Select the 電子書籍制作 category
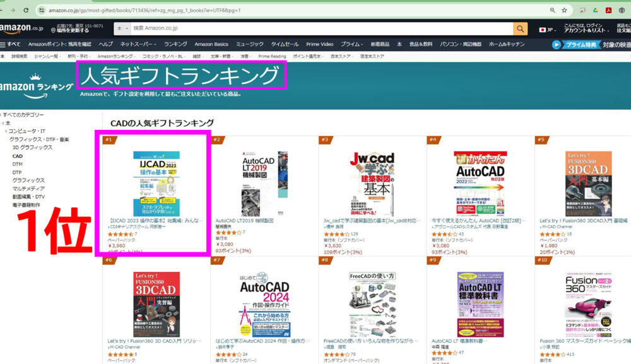Screen dimensions: 631x364 coord(26,205)
